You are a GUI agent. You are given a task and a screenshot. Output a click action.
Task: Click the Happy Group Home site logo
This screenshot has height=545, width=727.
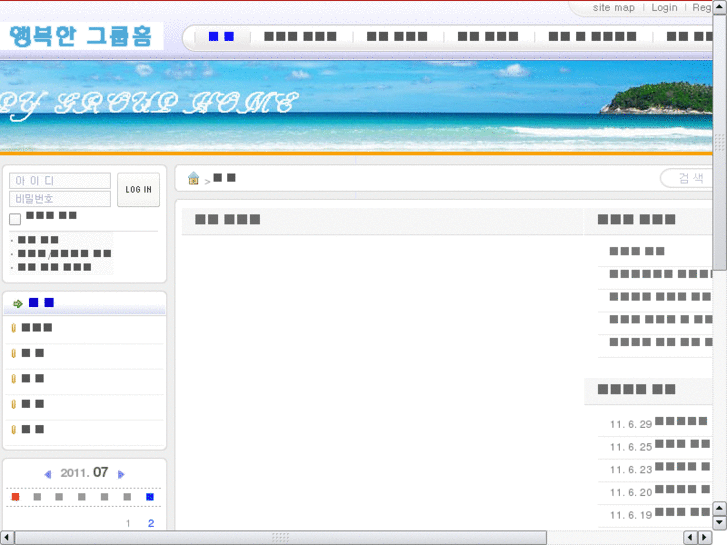(81, 37)
